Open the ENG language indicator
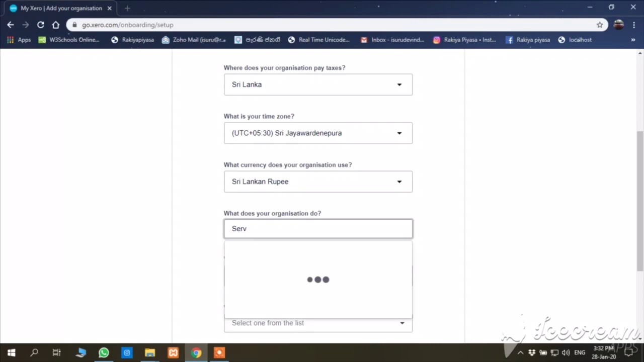 [x=580, y=352]
